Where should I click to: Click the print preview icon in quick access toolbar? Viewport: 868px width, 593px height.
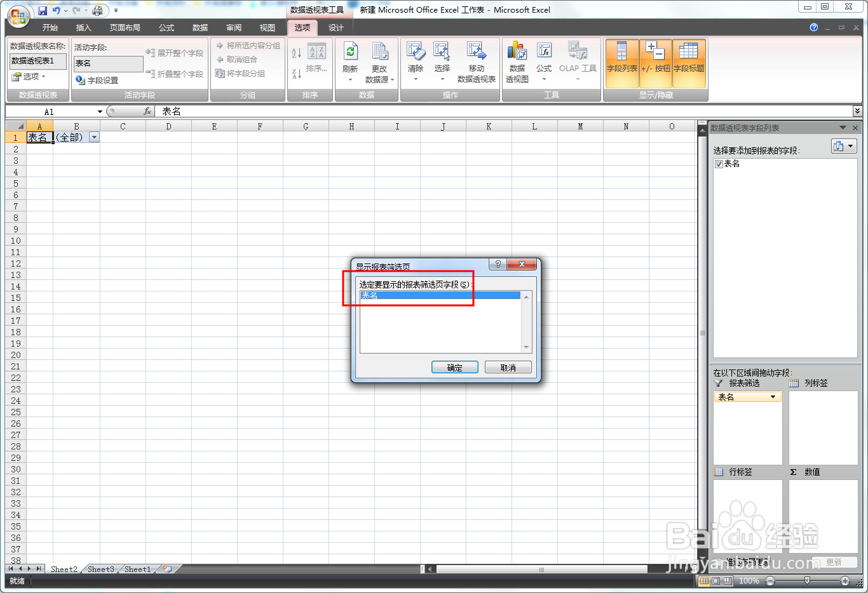pos(97,10)
